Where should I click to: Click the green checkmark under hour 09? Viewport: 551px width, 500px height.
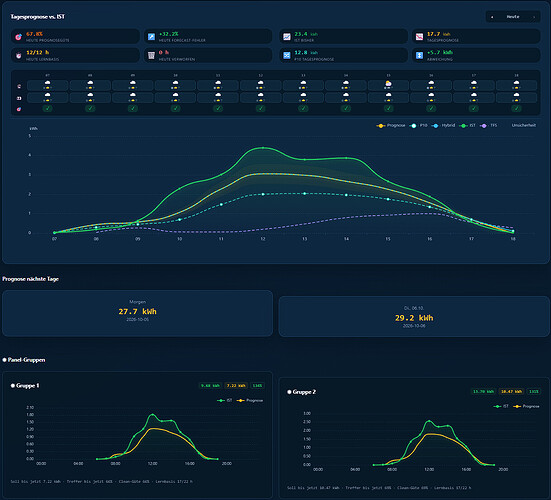(133, 109)
